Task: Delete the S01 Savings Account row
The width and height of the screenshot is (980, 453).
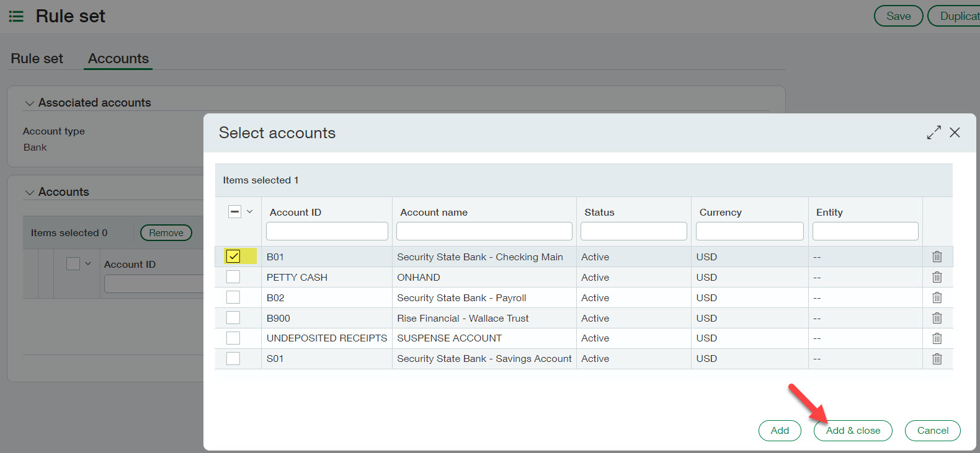Action: click(937, 359)
